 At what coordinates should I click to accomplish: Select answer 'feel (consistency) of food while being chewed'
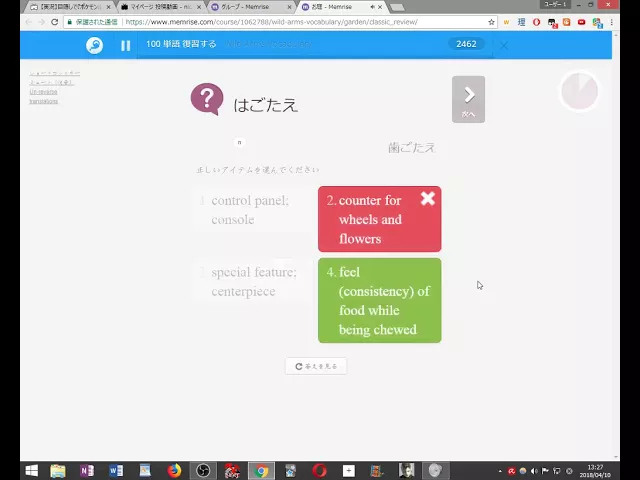tap(380, 300)
